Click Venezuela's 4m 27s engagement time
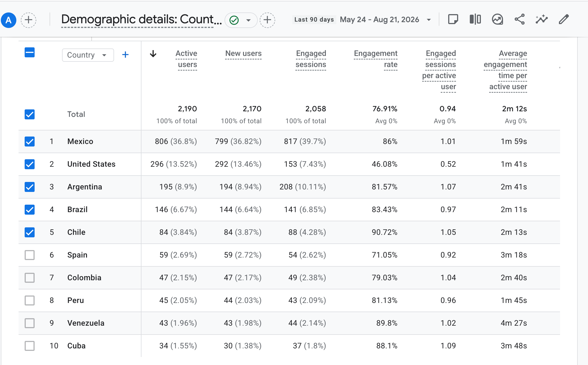This screenshot has height=365, width=588. (514, 323)
